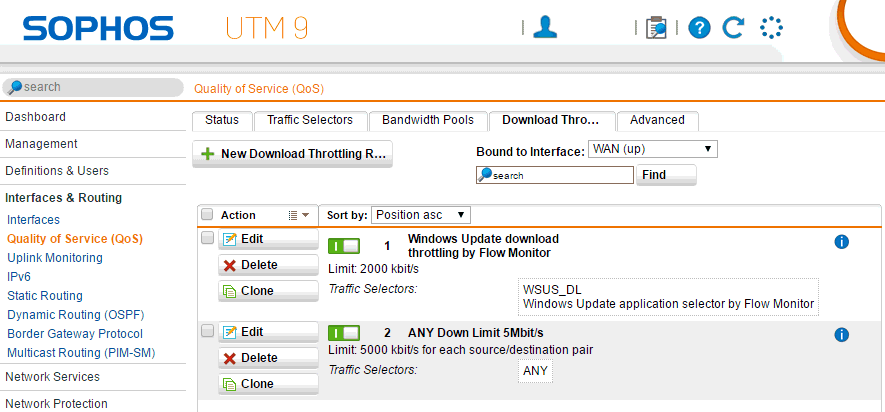Click New Download Throttling Rule button
This screenshot has width=885, height=412.
click(292, 154)
